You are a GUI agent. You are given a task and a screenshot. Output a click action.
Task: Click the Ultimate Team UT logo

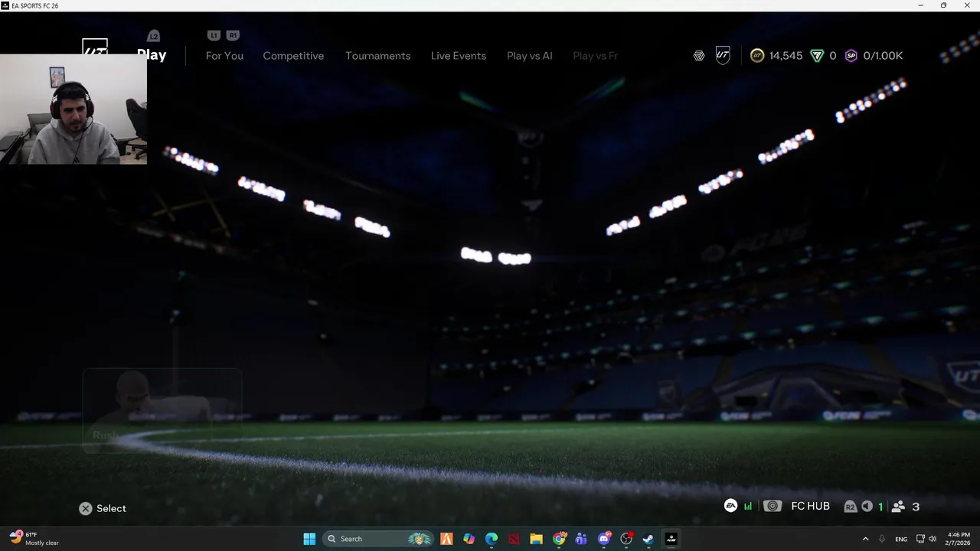pos(95,47)
